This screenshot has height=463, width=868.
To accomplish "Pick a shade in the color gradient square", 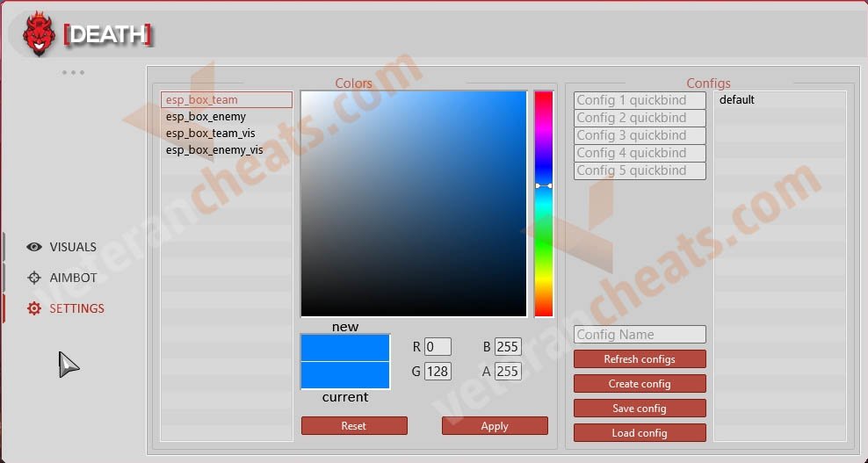I will click(413, 204).
